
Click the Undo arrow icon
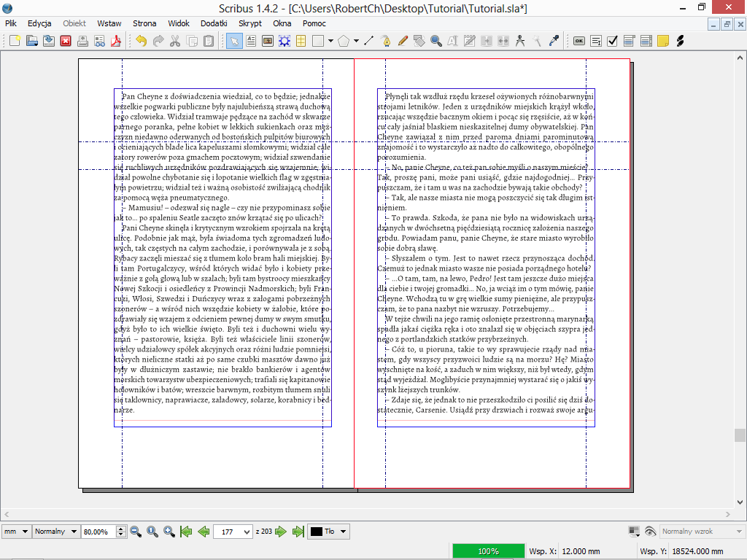141,41
